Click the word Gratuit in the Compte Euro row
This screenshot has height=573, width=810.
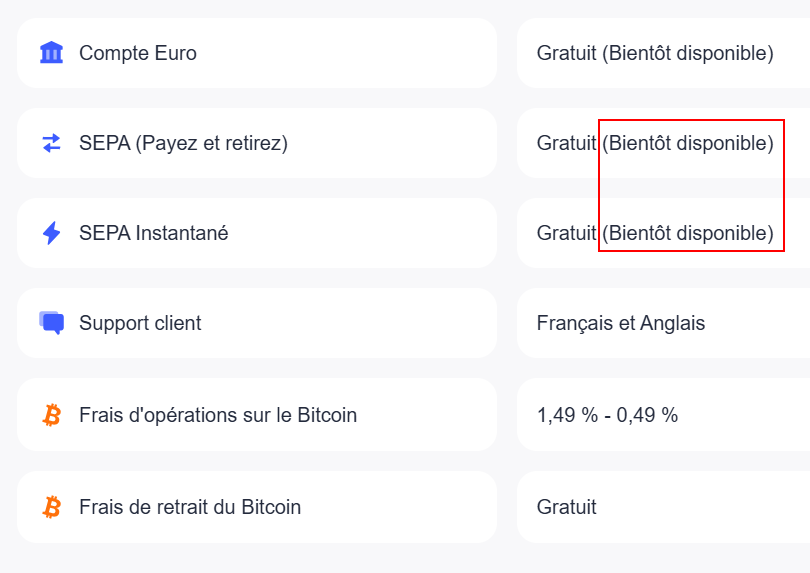pyautogui.click(x=567, y=53)
